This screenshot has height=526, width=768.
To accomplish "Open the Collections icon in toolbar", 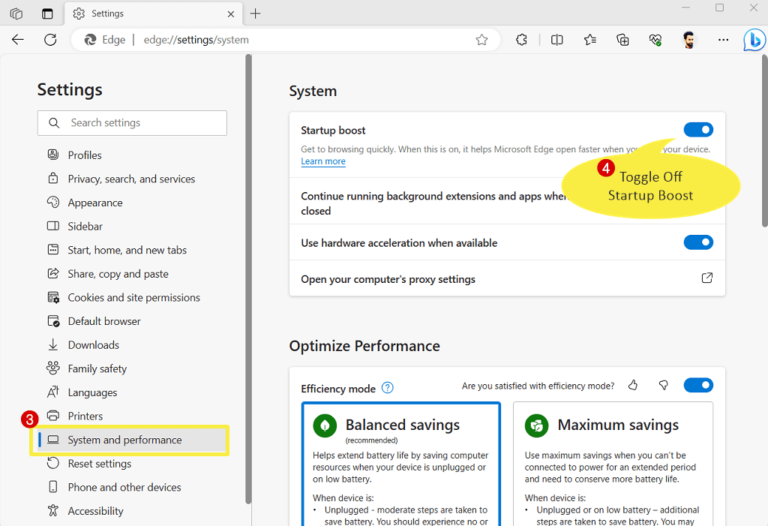I will 623,40.
